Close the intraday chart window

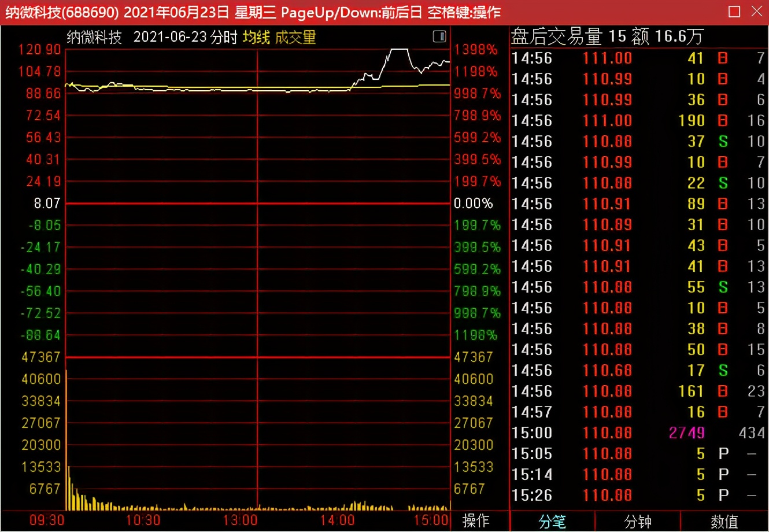tap(757, 12)
